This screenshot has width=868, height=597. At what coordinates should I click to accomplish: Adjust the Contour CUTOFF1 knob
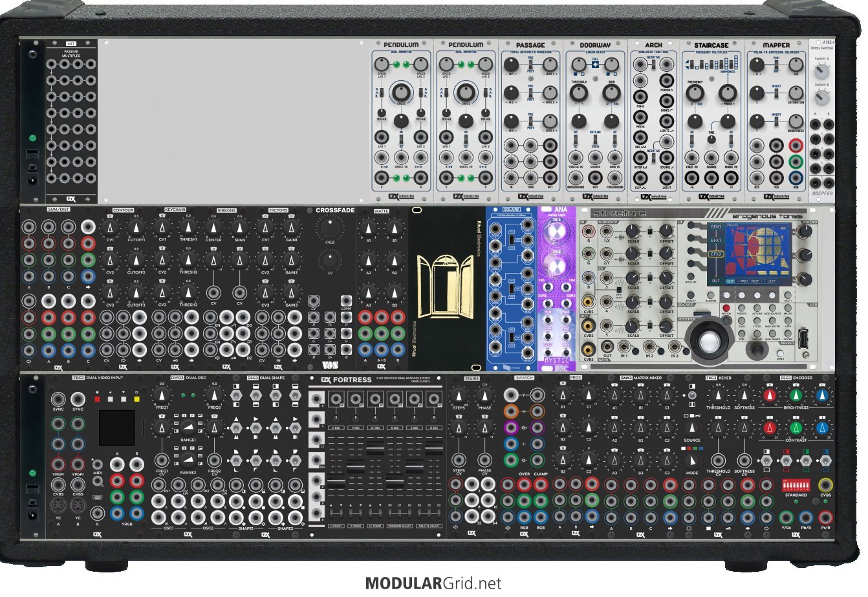point(136,227)
